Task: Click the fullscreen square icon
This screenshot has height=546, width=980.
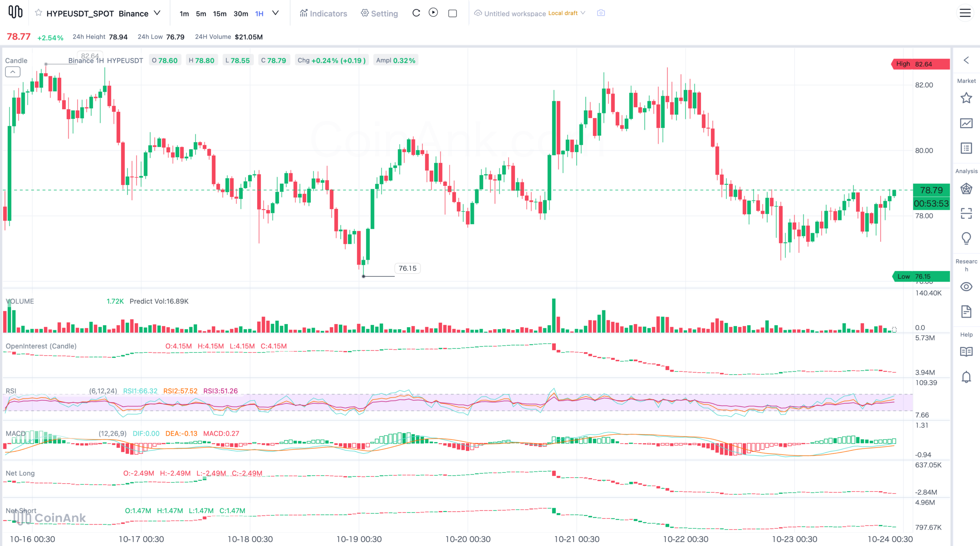Action: click(x=452, y=13)
